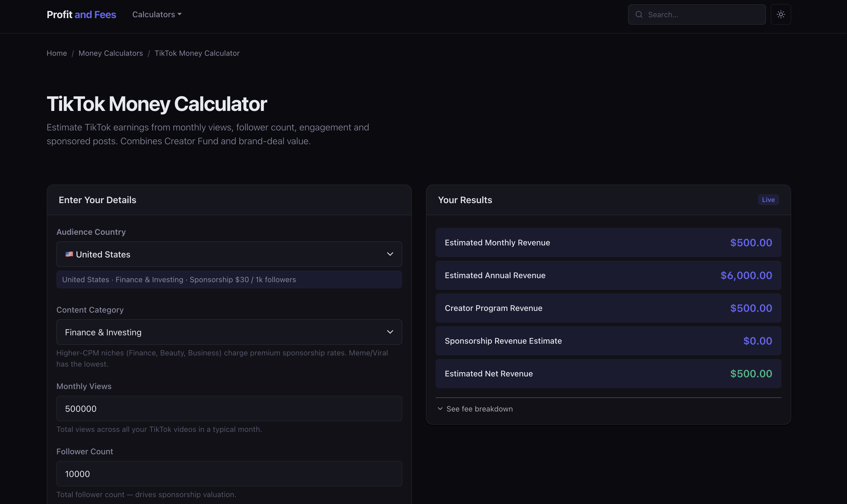Screen dimensions: 847x504
Task: Click the Estimated Annual Revenue label
Action: 495,275
